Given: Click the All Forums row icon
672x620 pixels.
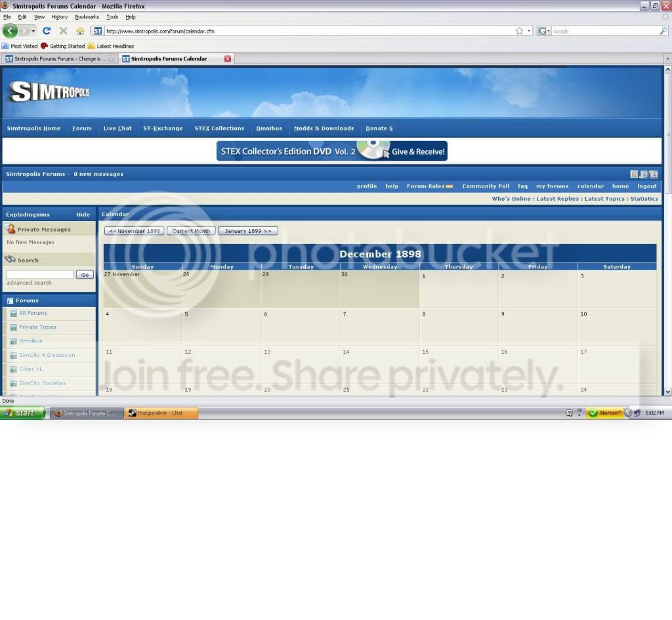Looking at the screenshot, I should click(x=13, y=314).
